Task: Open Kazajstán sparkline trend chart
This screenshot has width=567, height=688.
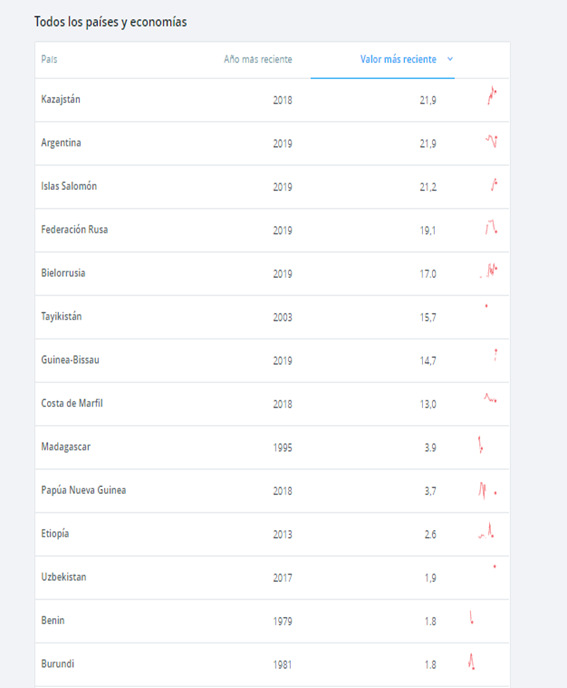Action: tap(492, 95)
